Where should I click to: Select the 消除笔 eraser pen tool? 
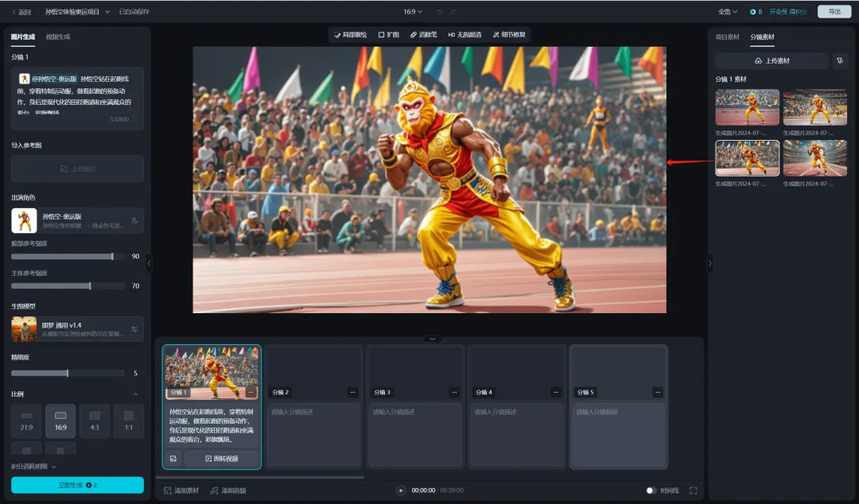(423, 35)
